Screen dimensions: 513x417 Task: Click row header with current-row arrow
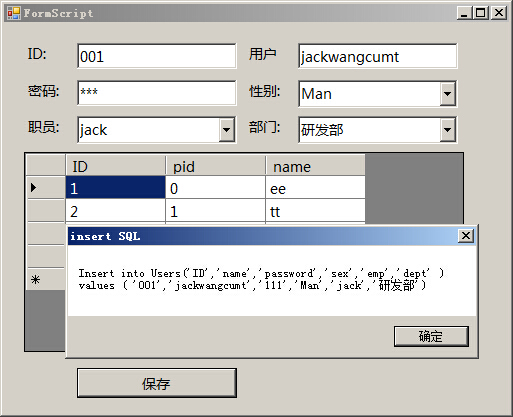point(46,188)
